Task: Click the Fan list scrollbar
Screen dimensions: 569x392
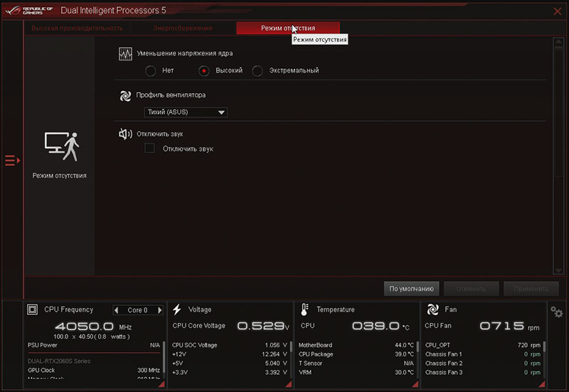Action: pos(544,346)
